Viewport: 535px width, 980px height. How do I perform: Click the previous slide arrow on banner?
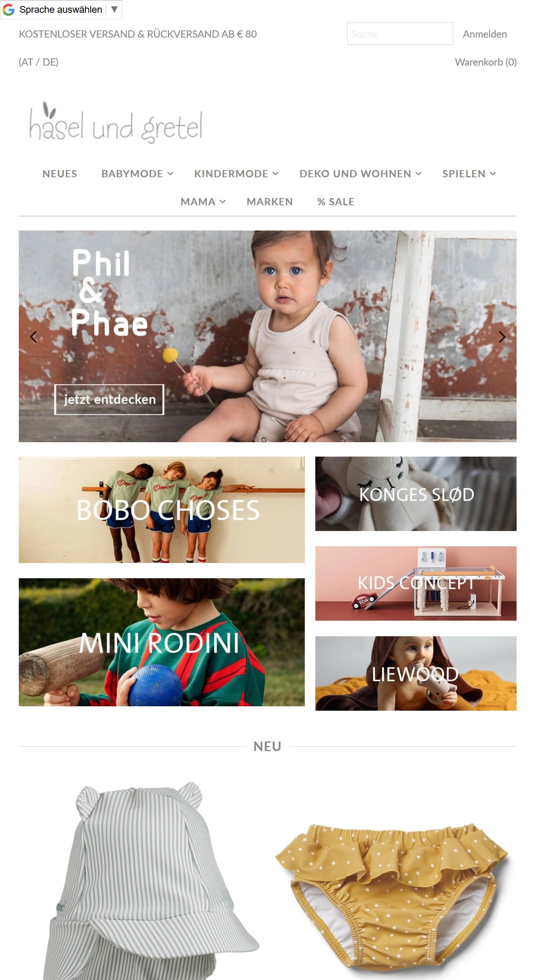click(x=34, y=337)
